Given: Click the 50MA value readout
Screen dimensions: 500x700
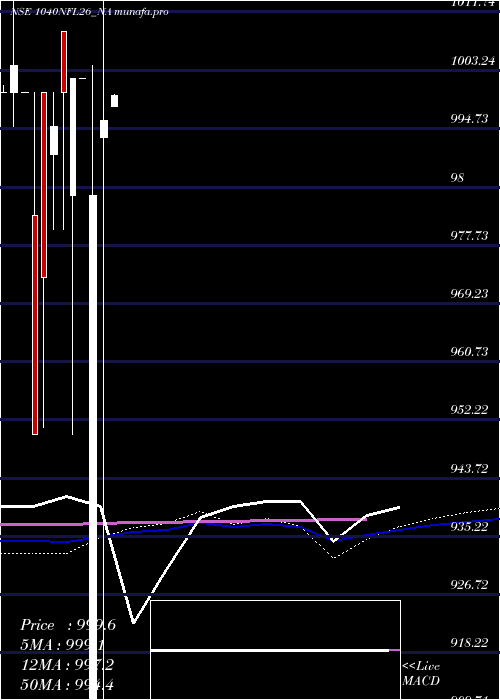Looking at the screenshot, I should pos(67,684).
